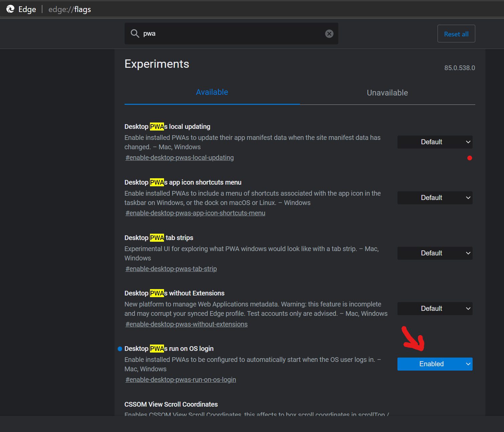
Task: Open Enabled dropdown for PWAs run on OS login
Action: [x=435, y=364]
